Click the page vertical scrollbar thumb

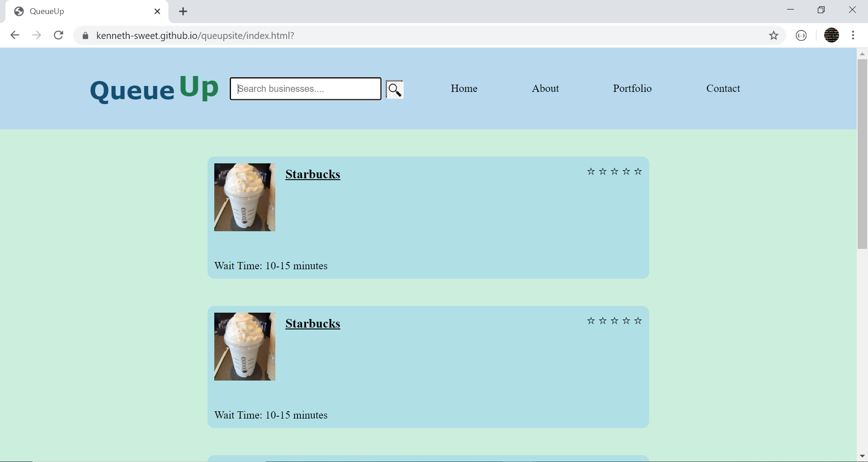(x=862, y=154)
